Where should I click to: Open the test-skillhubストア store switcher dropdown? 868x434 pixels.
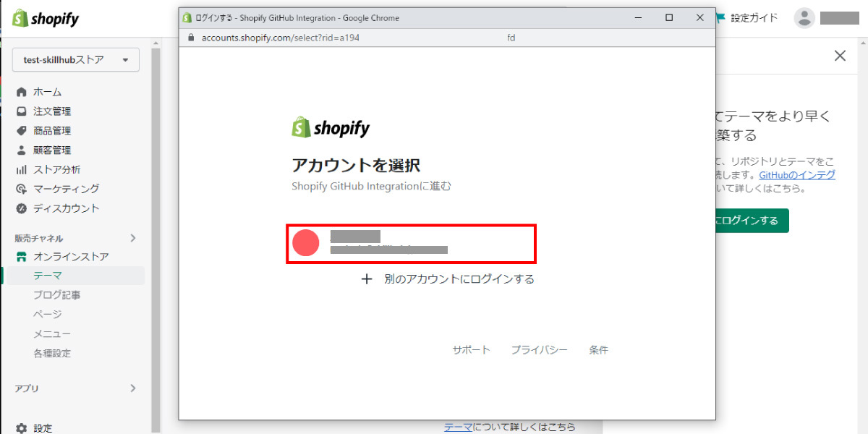tap(76, 60)
